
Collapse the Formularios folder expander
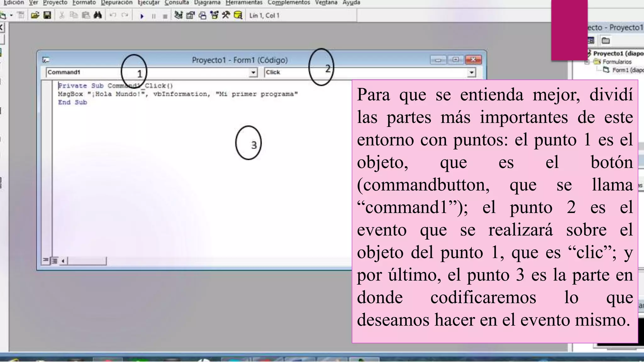[x=587, y=62]
